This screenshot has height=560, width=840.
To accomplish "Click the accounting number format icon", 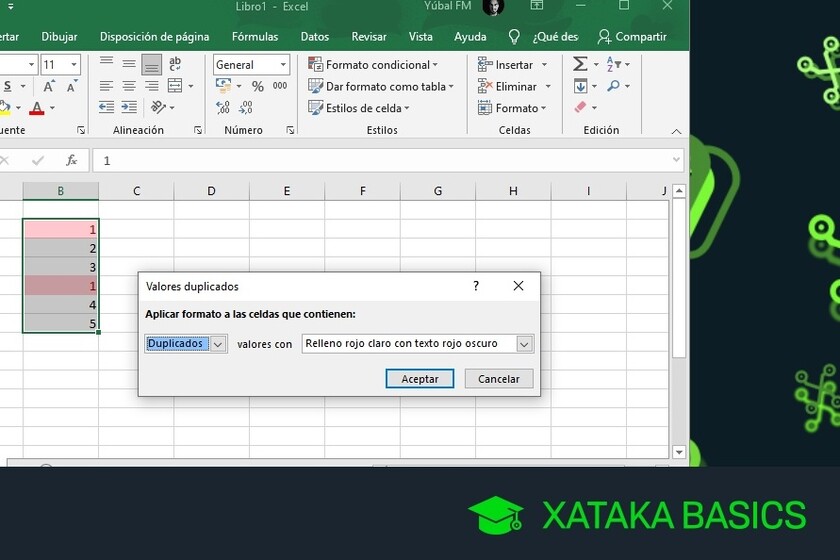I will tap(223, 86).
